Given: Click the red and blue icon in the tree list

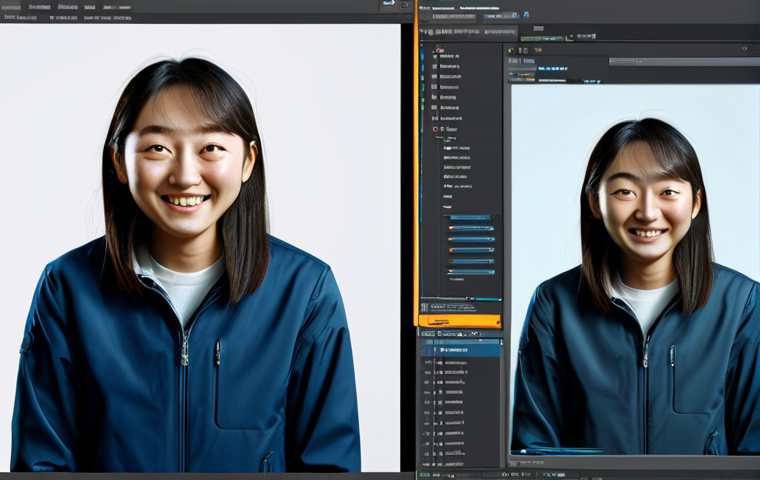Looking at the screenshot, I should pyautogui.click(x=435, y=129).
